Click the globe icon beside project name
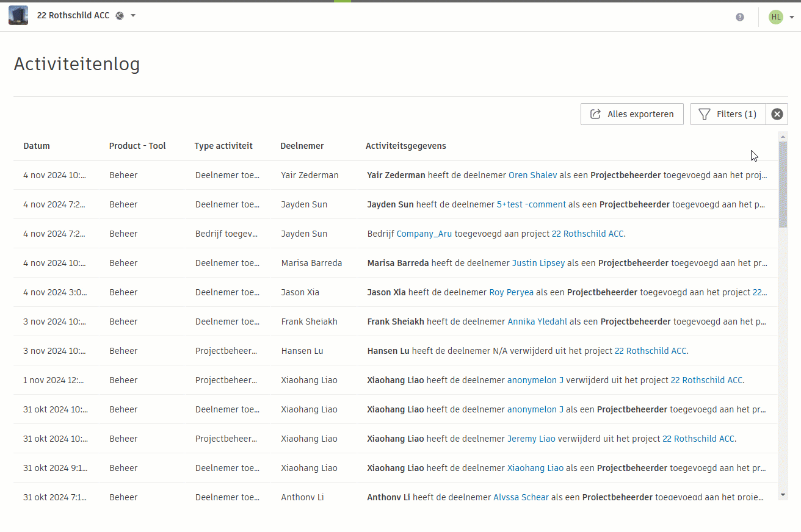 (x=120, y=16)
